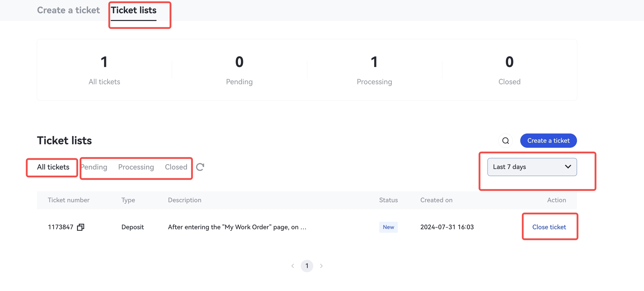Viewport: 644px width, 291px height.
Task: Click the dropdown chevron arrow
Action: point(568,167)
